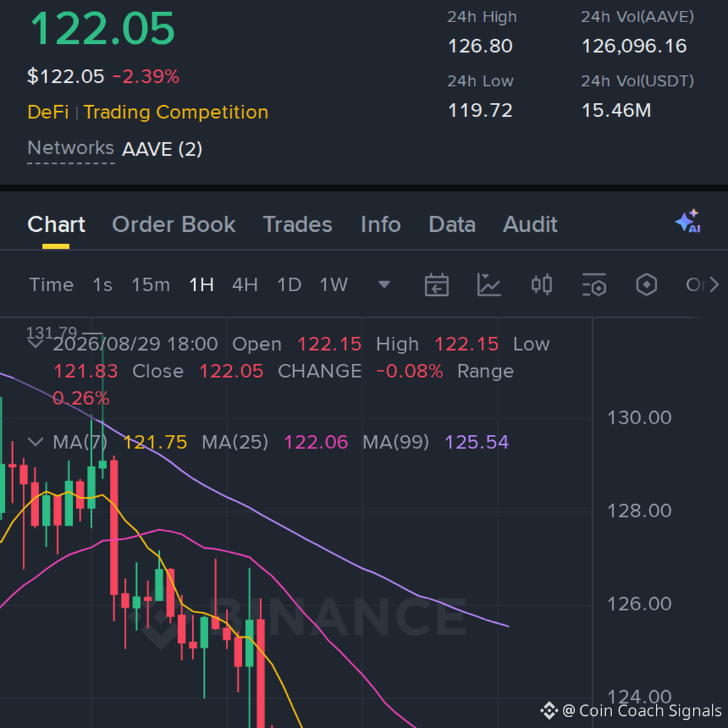The height and width of the screenshot is (728, 728).
Task: Click the Networks label
Action: pos(71,148)
